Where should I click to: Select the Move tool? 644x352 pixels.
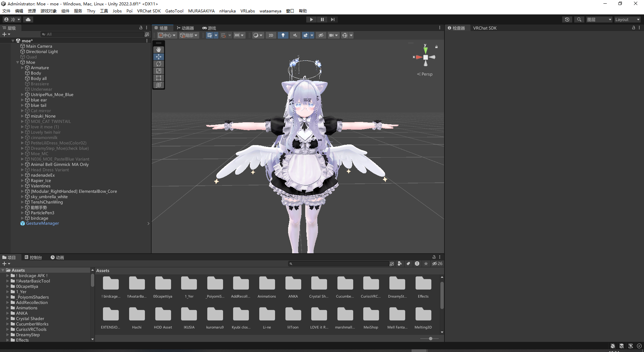pyautogui.click(x=159, y=57)
